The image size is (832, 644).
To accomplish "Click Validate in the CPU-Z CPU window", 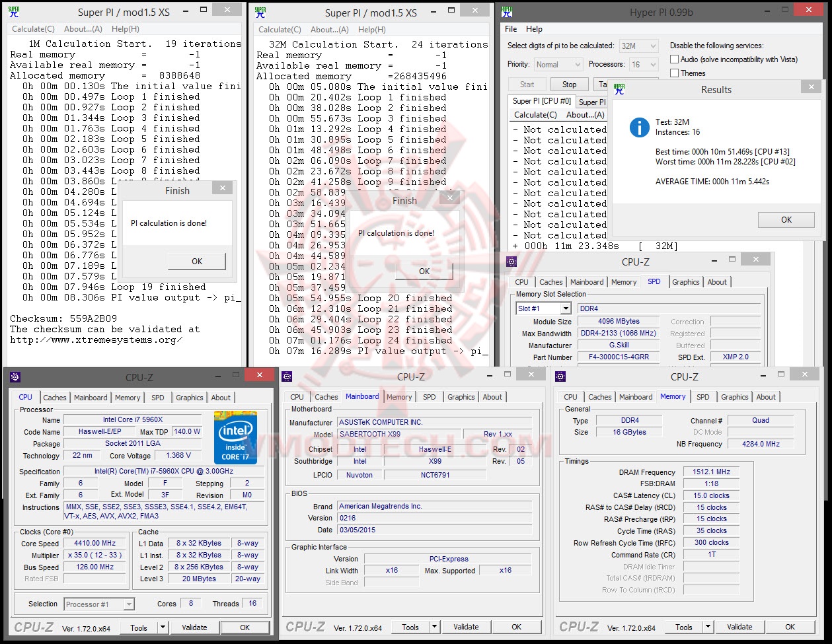I will [x=194, y=627].
